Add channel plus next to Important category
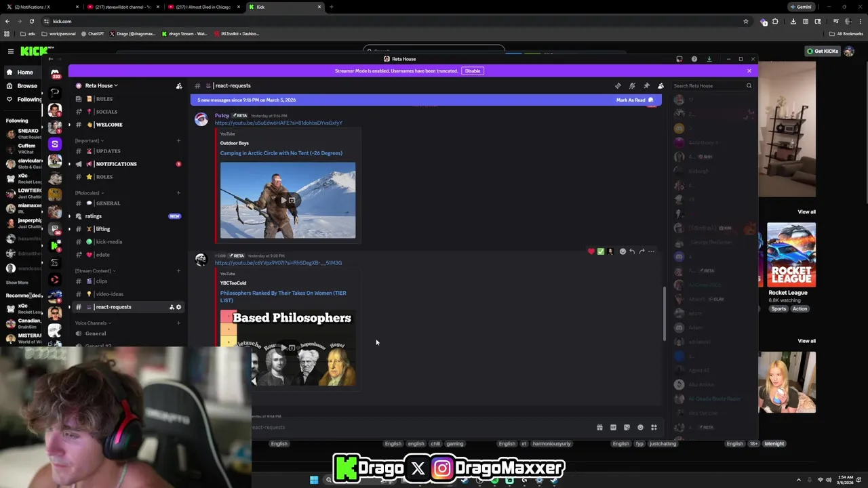868x488 pixels. 178,141
